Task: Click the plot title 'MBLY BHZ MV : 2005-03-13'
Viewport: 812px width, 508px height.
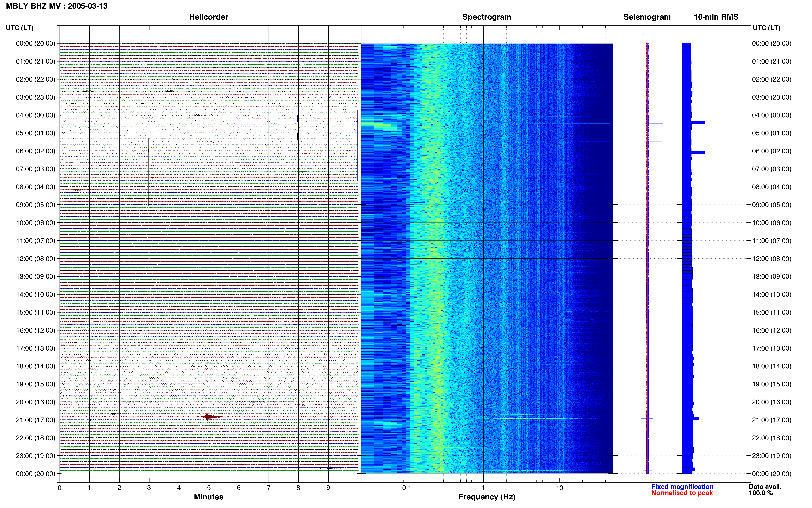Action: (57, 6)
